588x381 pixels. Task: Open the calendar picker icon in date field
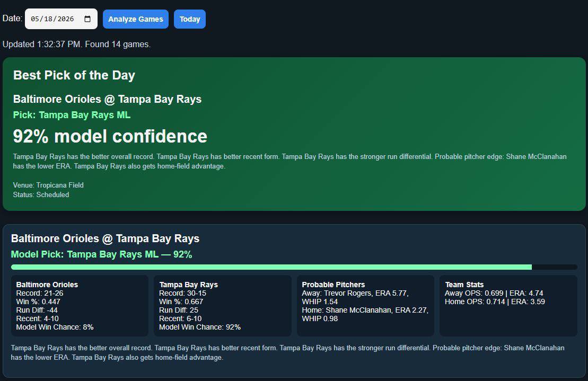(88, 19)
